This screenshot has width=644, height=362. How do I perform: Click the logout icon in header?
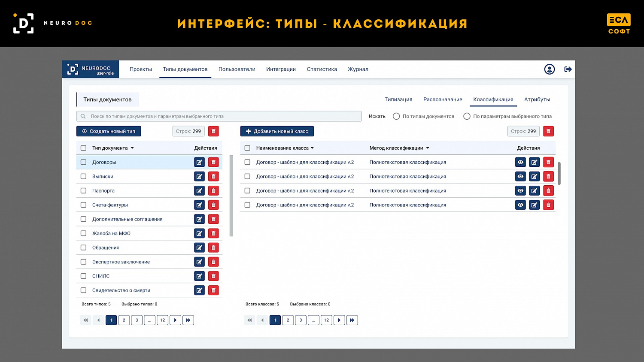(568, 69)
